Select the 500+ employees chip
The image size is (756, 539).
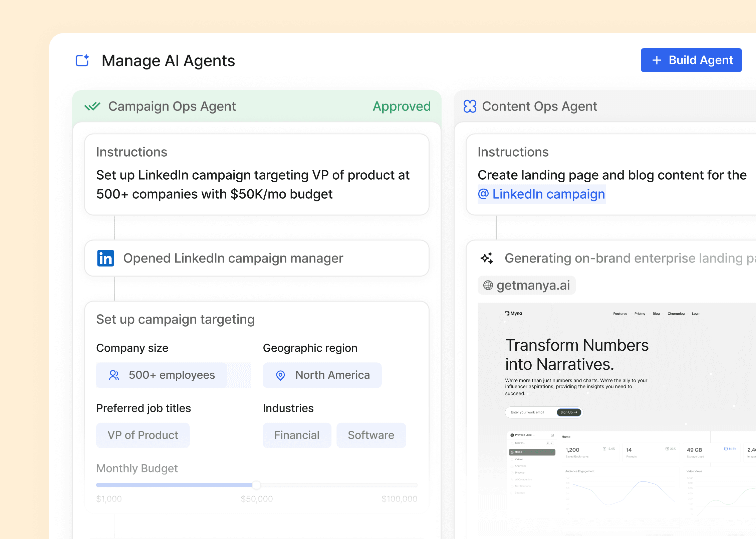(162, 375)
